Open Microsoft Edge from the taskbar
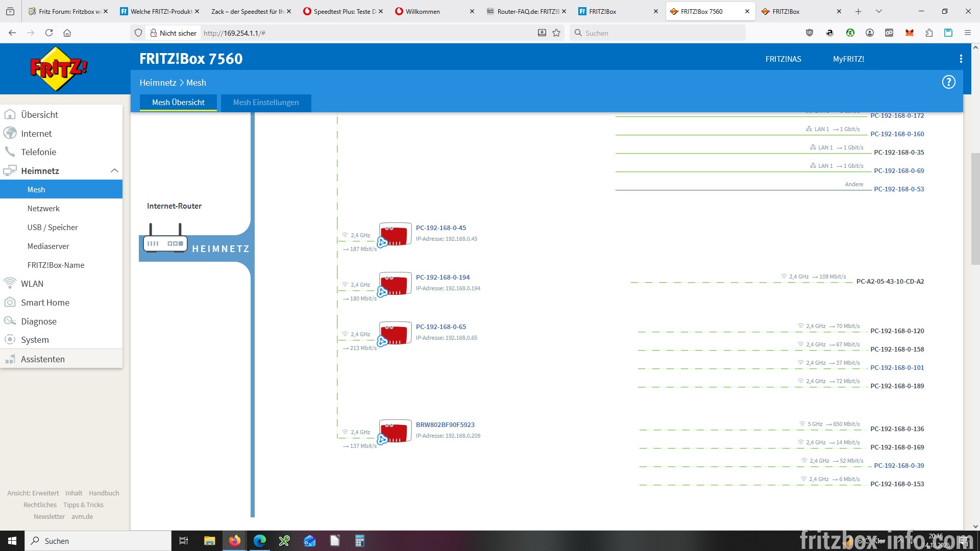The width and height of the screenshot is (980, 551). (x=260, y=541)
